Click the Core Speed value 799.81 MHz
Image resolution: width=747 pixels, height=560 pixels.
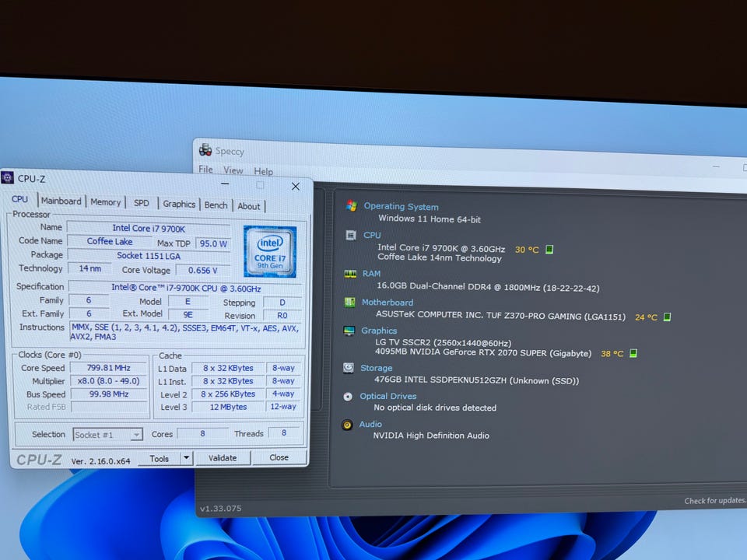pyautogui.click(x=109, y=368)
